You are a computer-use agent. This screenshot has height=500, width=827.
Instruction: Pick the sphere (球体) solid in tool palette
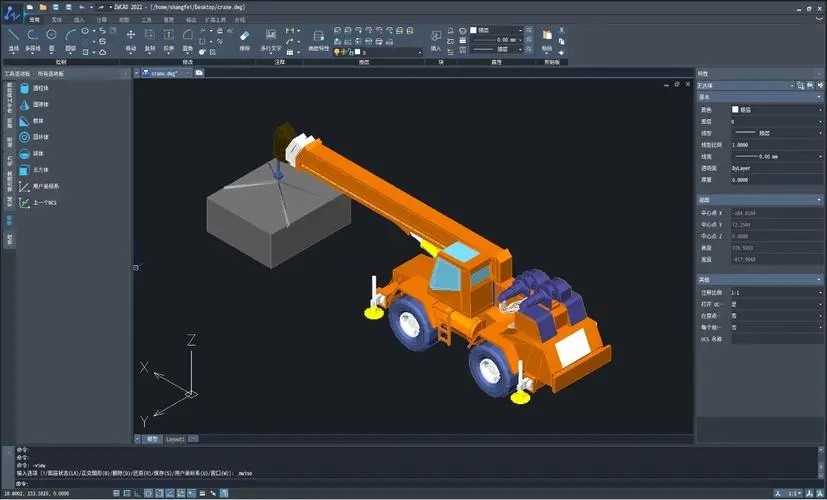coord(38,153)
